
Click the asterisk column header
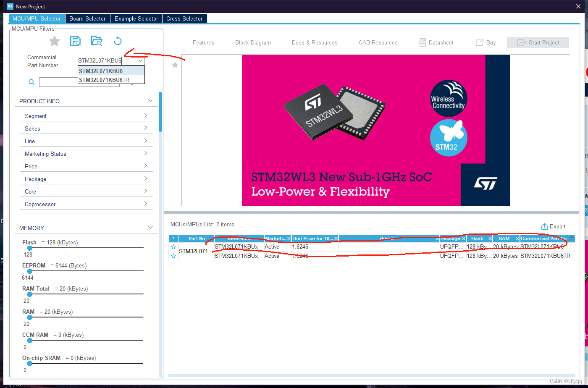click(173, 239)
